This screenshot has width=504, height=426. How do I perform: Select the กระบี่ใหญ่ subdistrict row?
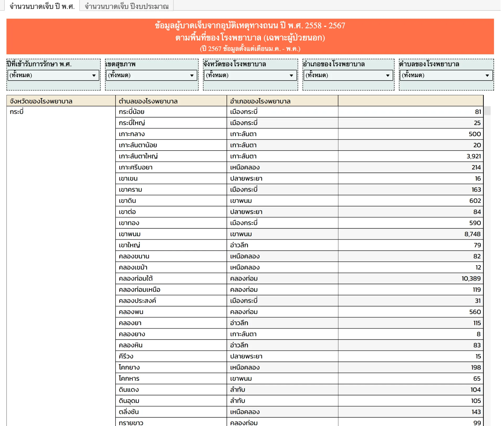coord(171,123)
